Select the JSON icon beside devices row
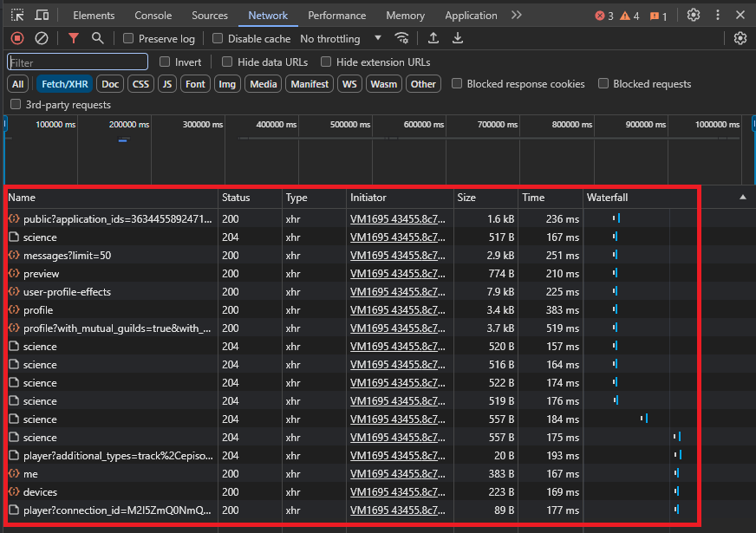This screenshot has width=756, height=533. pyautogui.click(x=14, y=491)
